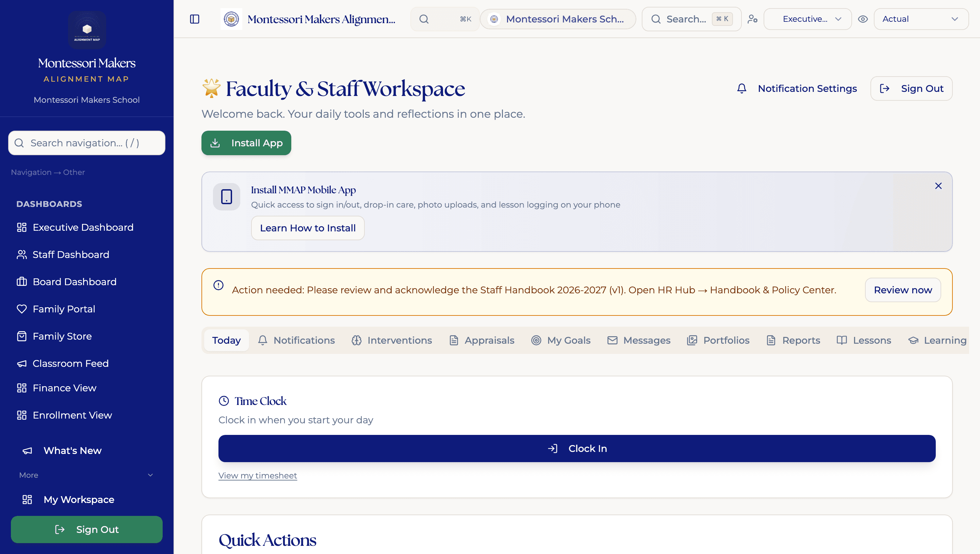Click the Time Clock clock icon
980x554 pixels.
[224, 401]
